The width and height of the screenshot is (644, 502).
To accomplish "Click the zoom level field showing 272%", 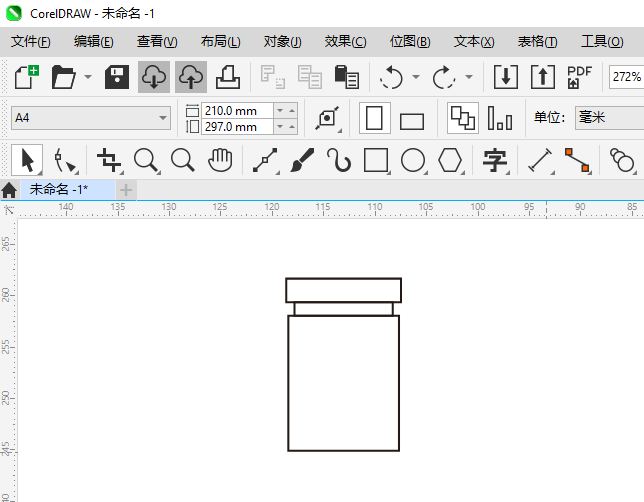I will [x=626, y=77].
